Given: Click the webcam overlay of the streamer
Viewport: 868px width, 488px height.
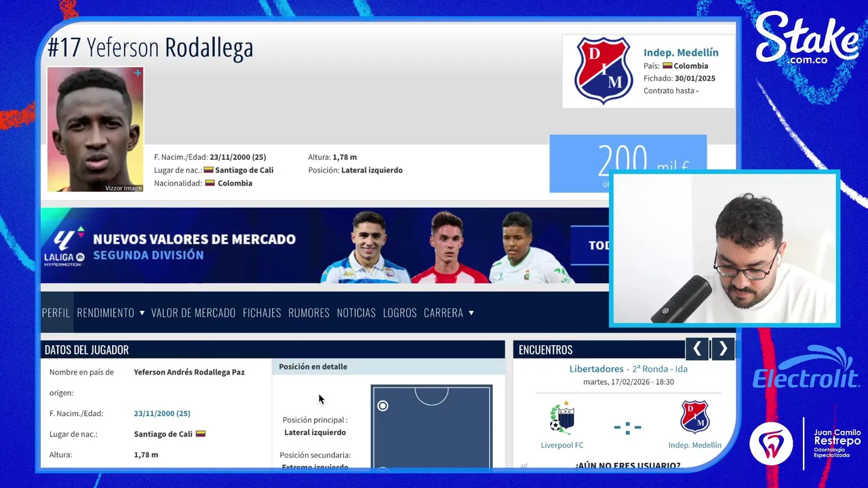Looking at the screenshot, I should pyautogui.click(x=724, y=249).
